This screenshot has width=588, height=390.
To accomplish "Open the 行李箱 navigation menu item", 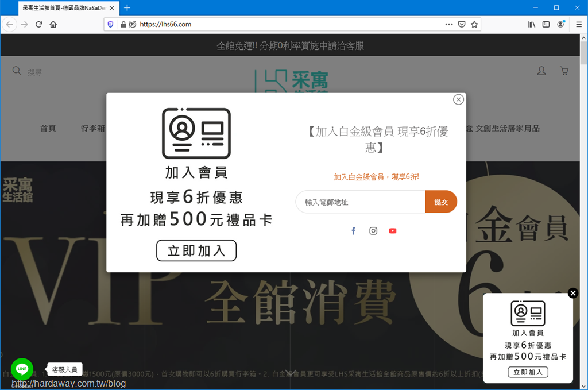I will click(93, 128).
